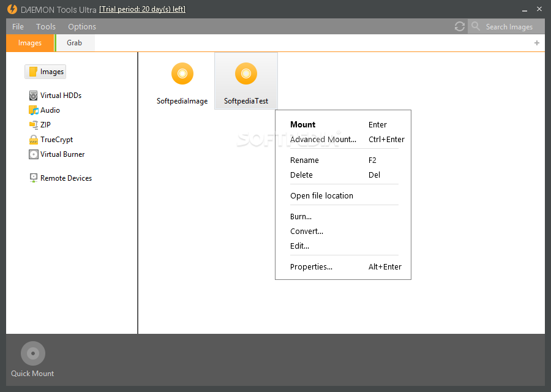551x392 pixels.
Task: Click the Quick Mount disc icon
Action: (33, 353)
